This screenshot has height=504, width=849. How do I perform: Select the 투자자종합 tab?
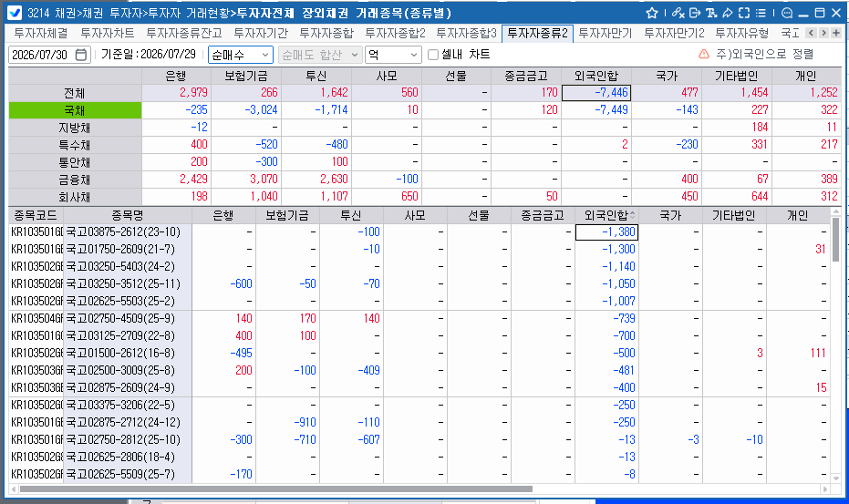tap(326, 33)
